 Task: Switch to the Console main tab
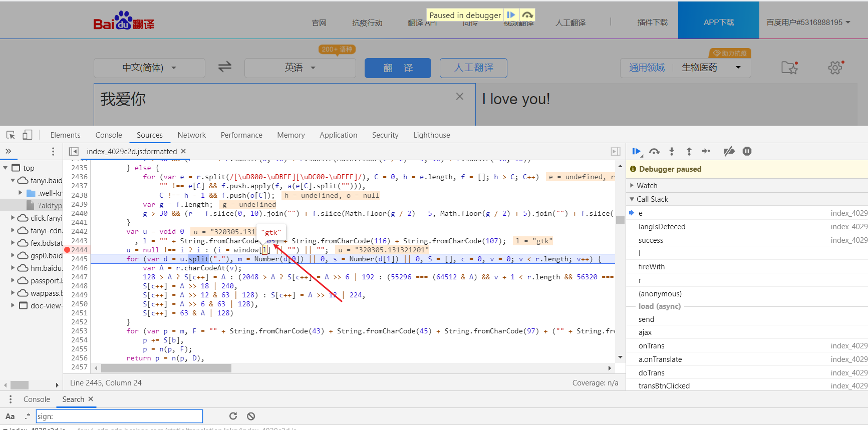click(x=109, y=135)
